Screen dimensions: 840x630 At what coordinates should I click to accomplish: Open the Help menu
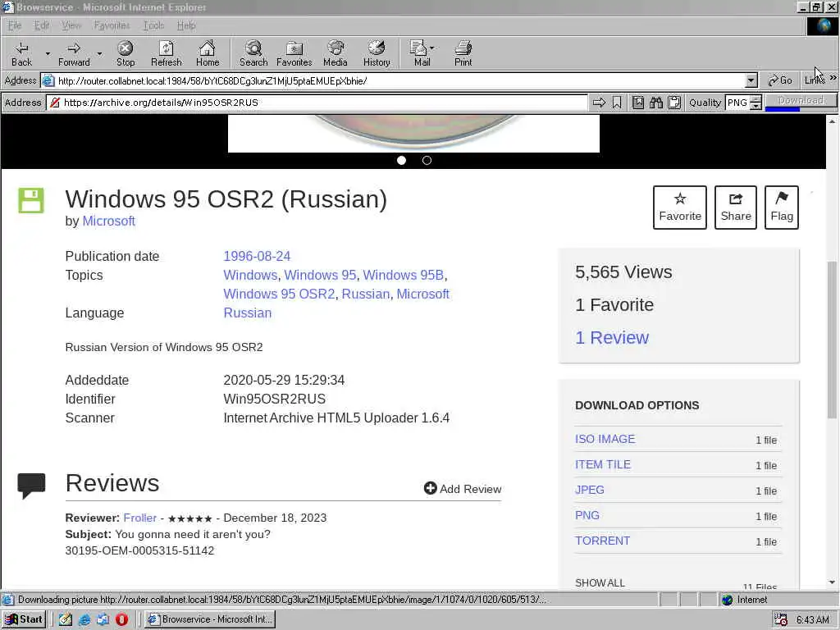click(186, 25)
